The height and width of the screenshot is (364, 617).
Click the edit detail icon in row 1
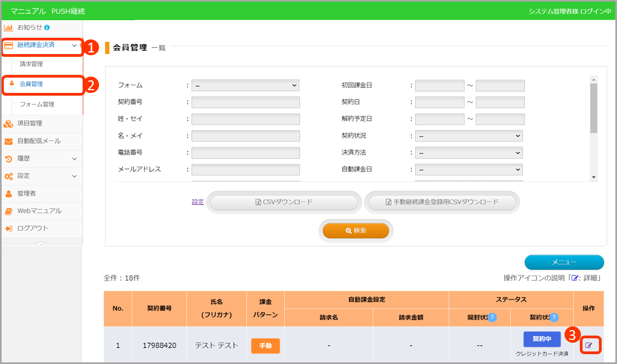pos(590,345)
